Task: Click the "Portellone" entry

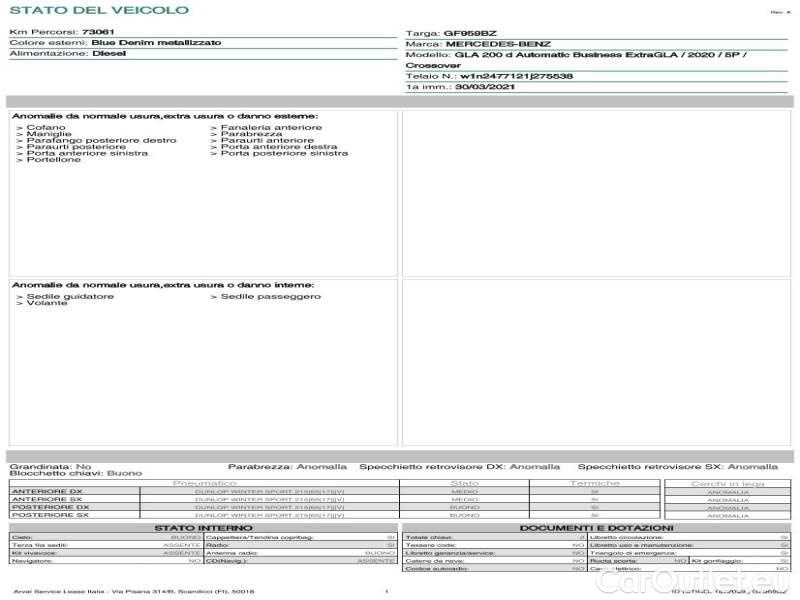Action: point(54,159)
